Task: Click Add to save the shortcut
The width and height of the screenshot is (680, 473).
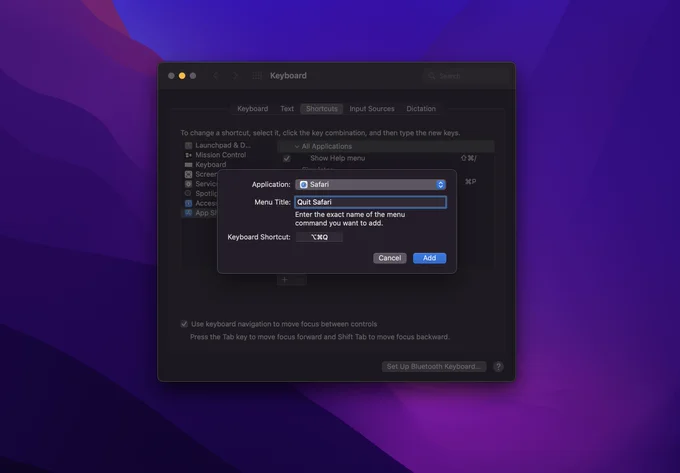Action: point(429,258)
